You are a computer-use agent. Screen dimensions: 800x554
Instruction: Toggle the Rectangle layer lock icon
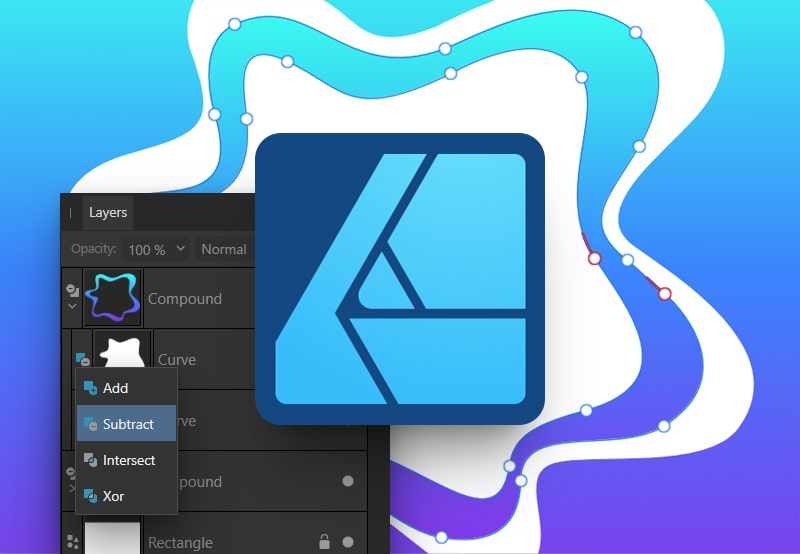324,541
